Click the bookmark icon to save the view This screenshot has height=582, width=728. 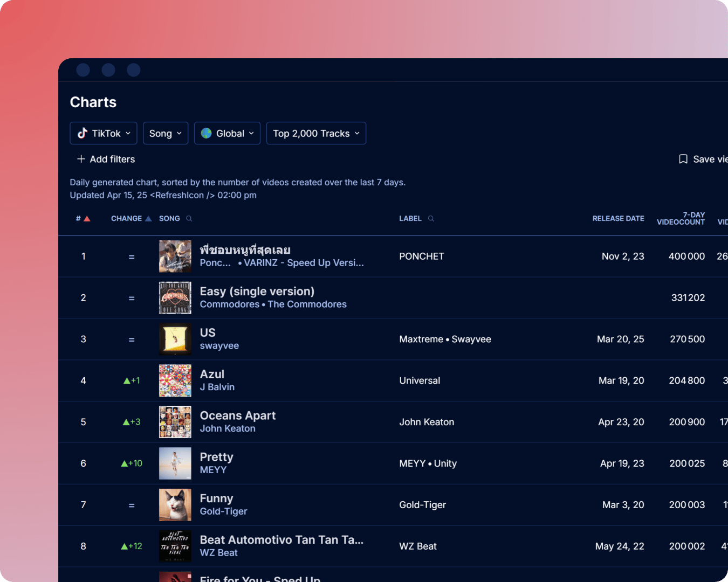683,159
